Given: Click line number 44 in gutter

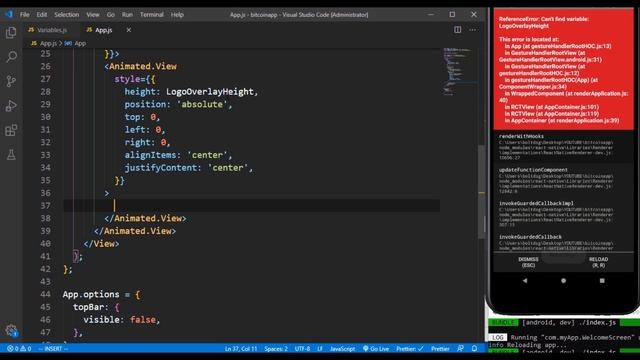Looking at the screenshot, I should coord(46,294).
